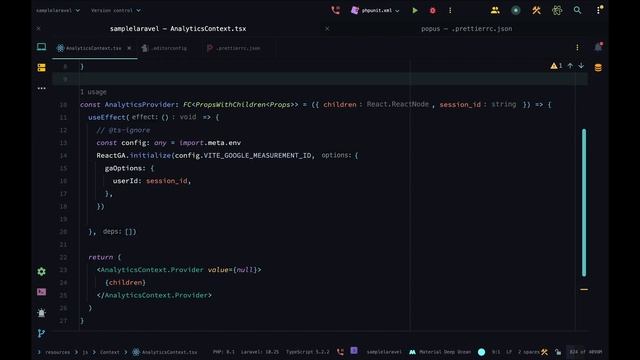Open the Database tool window icon
Viewport: 640px width, 360px height.
(x=598, y=68)
